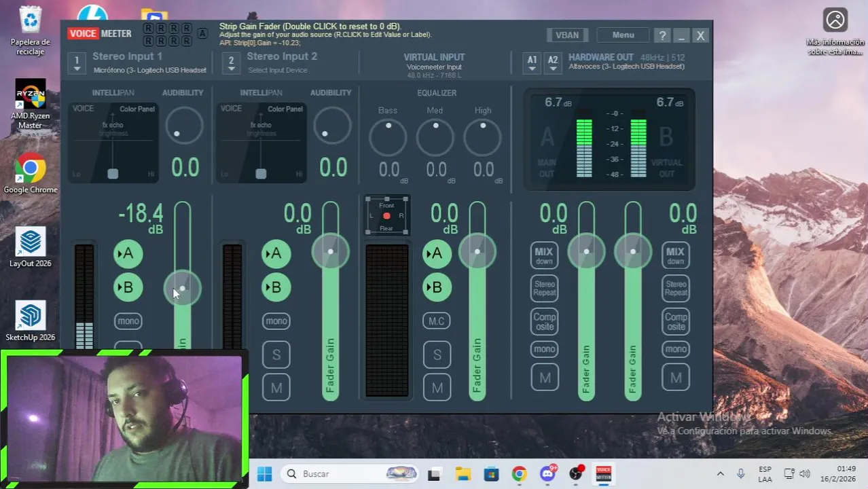Image resolution: width=868 pixels, height=489 pixels.
Task: Mute the Virtual Input strip
Action: [x=437, y=388]
